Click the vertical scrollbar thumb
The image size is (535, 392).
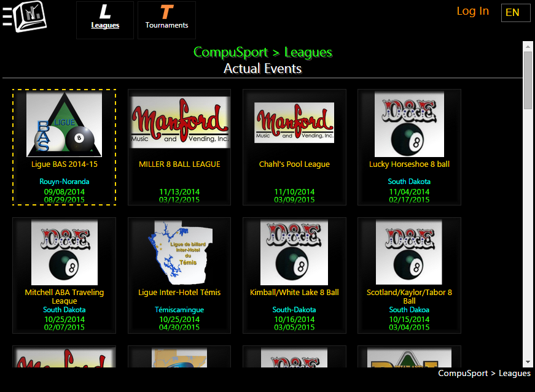click(x=528, y=80)
